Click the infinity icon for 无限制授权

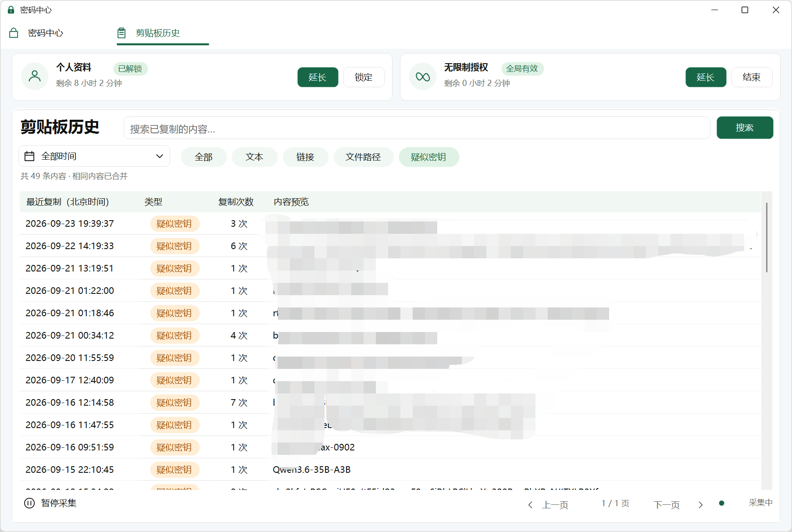tap(423, 77)
